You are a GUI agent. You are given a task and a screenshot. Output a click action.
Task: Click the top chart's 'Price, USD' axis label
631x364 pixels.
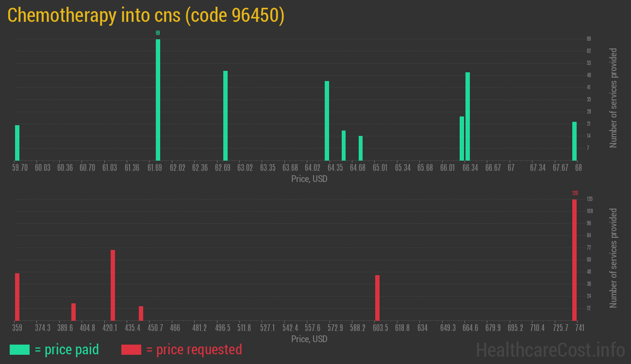pyautogui.click(x=309, y=179)
